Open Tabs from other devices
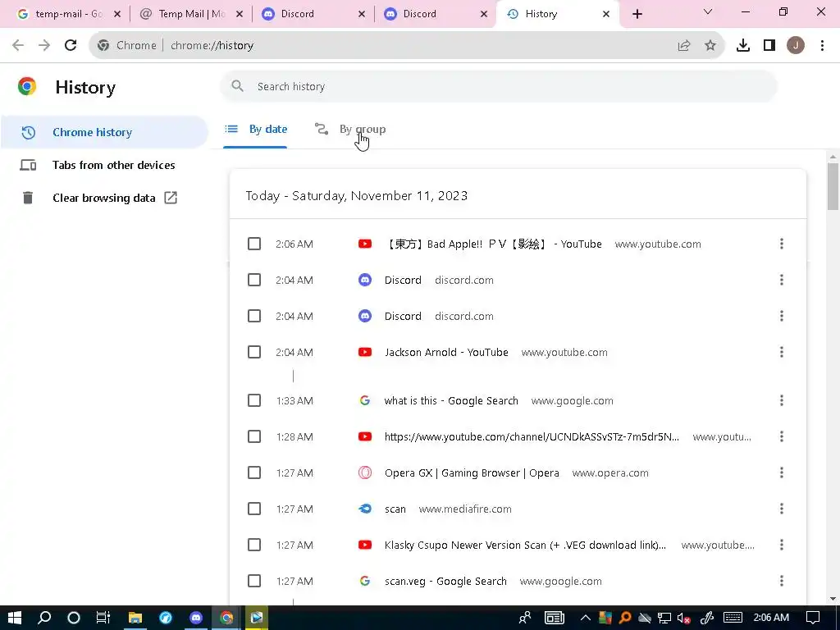Viewport: 840px width, 630px height. (x=104, y=165)
